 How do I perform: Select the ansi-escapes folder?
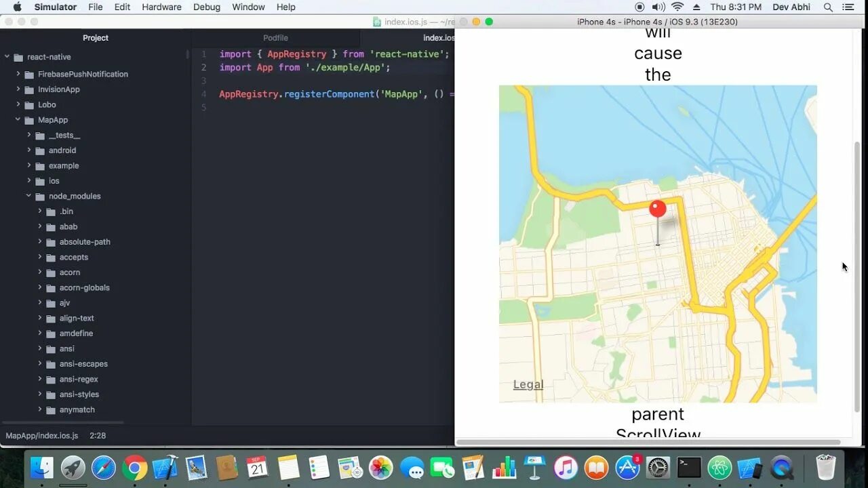[83, 364]
